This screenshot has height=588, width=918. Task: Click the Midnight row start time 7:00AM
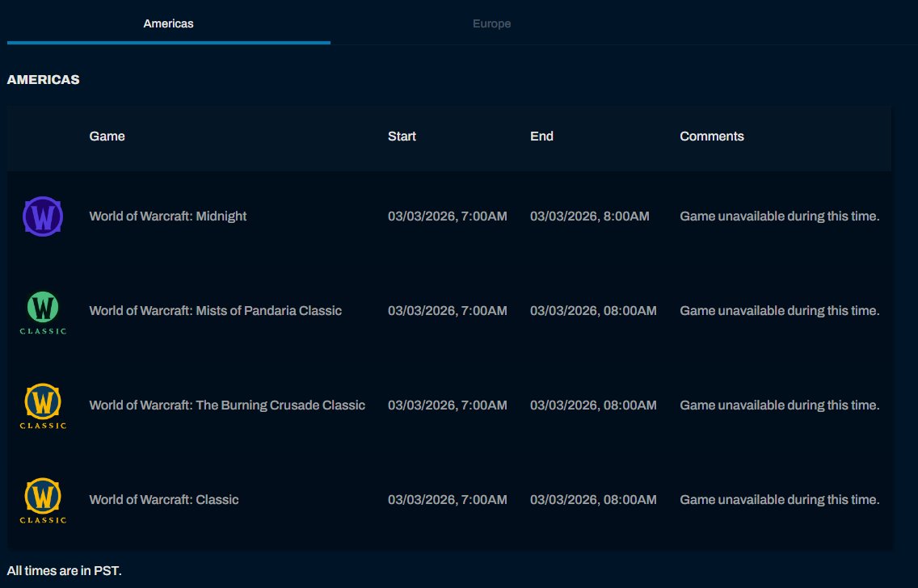[x=448, y=216]
